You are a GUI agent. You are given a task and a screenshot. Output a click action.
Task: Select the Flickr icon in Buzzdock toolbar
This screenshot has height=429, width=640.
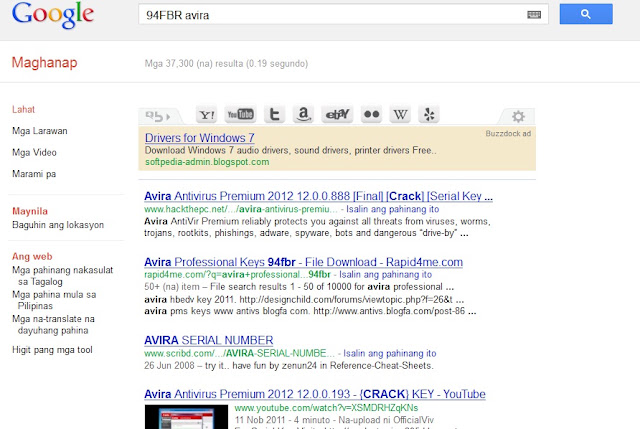[x=371, y=115]
